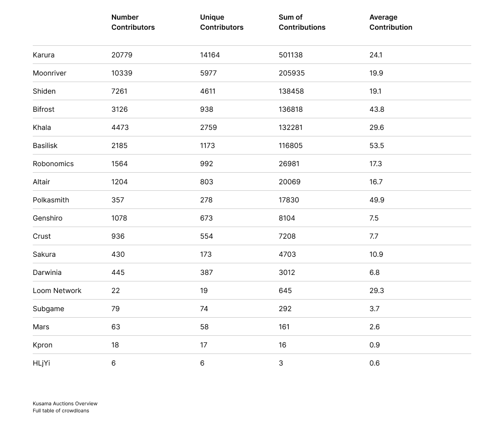Click the Average Contribution column header

[x=391, y=22]
